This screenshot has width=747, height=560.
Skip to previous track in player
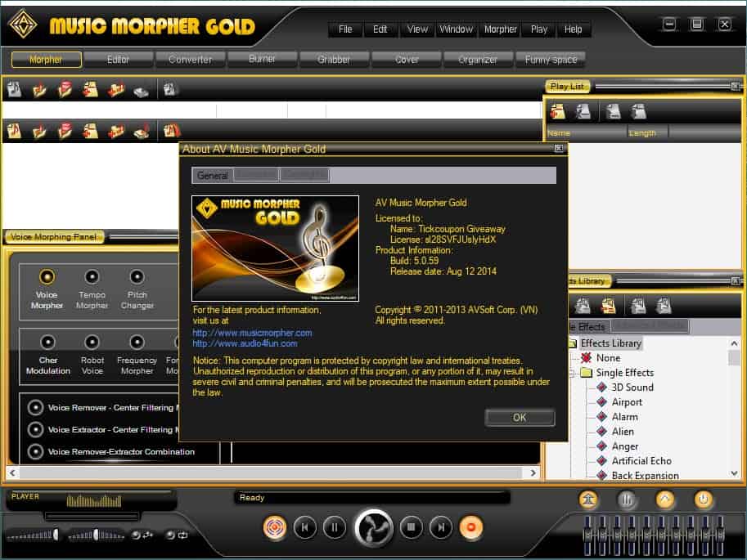(305, 527)
